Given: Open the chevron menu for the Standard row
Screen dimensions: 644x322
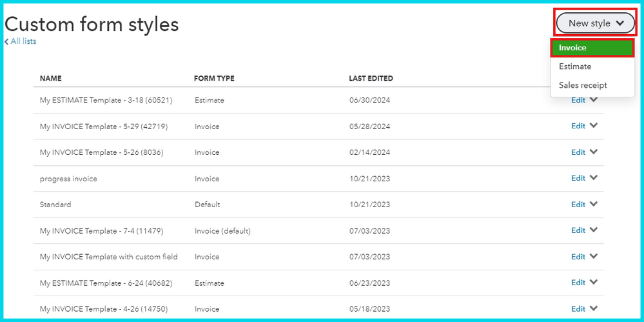Looking at the screenshot, I should pyautogui.click(x=594, y=204).
